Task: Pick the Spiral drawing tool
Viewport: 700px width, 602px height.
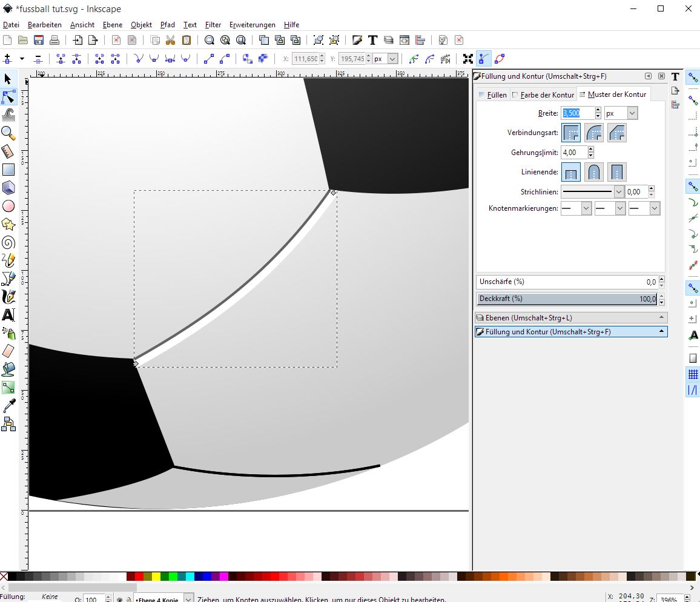Action: tap(8, 243)
